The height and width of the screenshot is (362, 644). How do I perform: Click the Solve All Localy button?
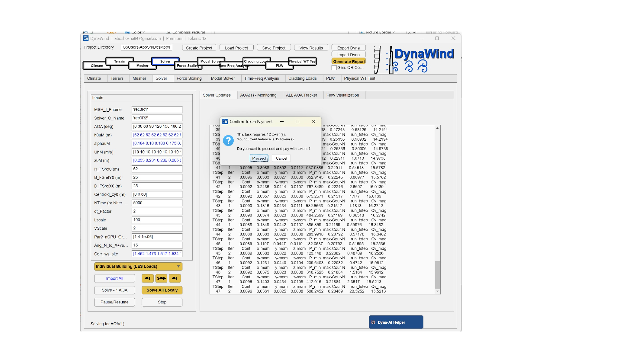[162, 290]
